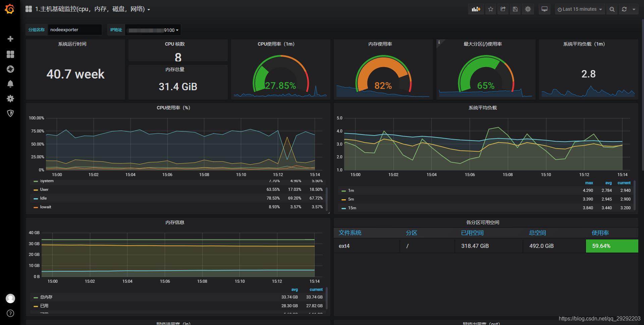Image resolution: width=644 pixels, height=325 pixels.
Task: Open the Configuration gear in sidebar
Action: point(10,99)
